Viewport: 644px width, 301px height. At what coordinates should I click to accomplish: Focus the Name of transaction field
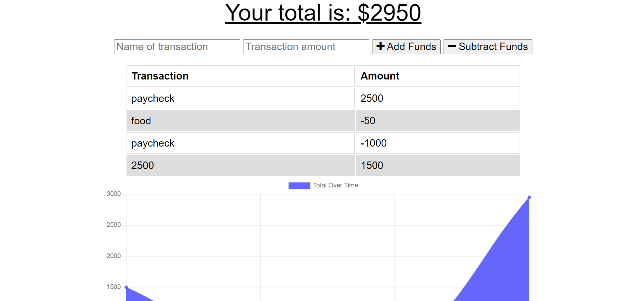pyautogui.click(x=177, y=47)
